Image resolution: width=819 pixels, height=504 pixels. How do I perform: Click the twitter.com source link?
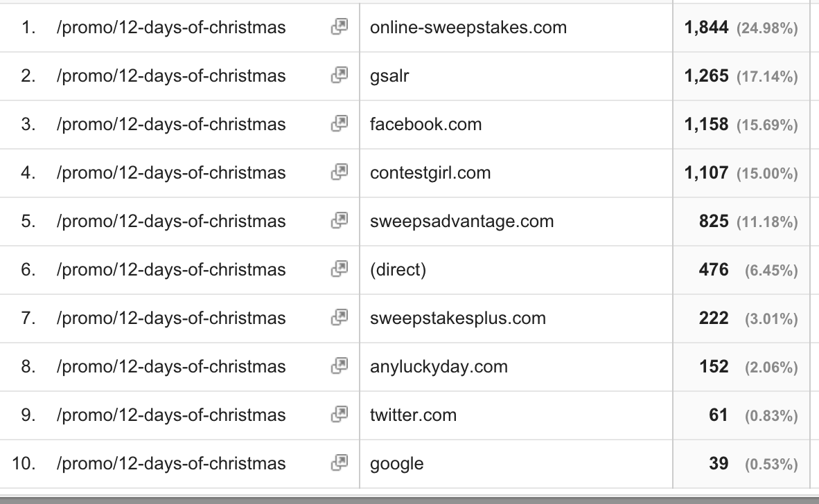(x=413, y=415)
